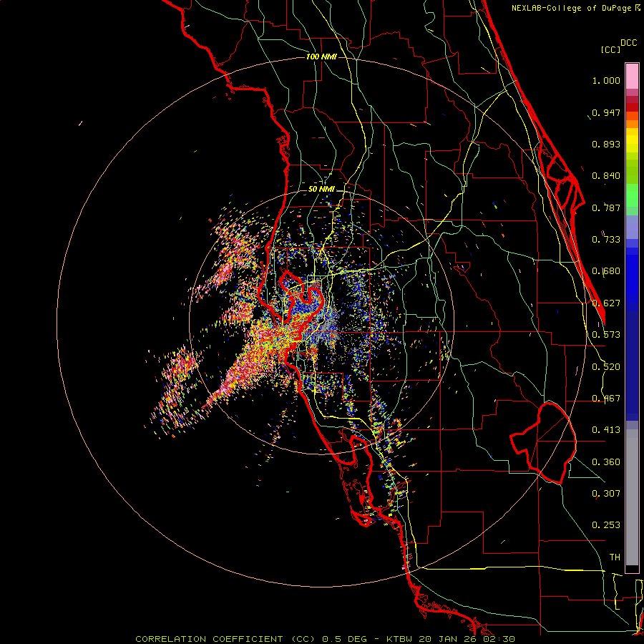Select the [CC] legend unit label
Image resolution: width=644 pixels, height=644 pixels.
(610, 49)
